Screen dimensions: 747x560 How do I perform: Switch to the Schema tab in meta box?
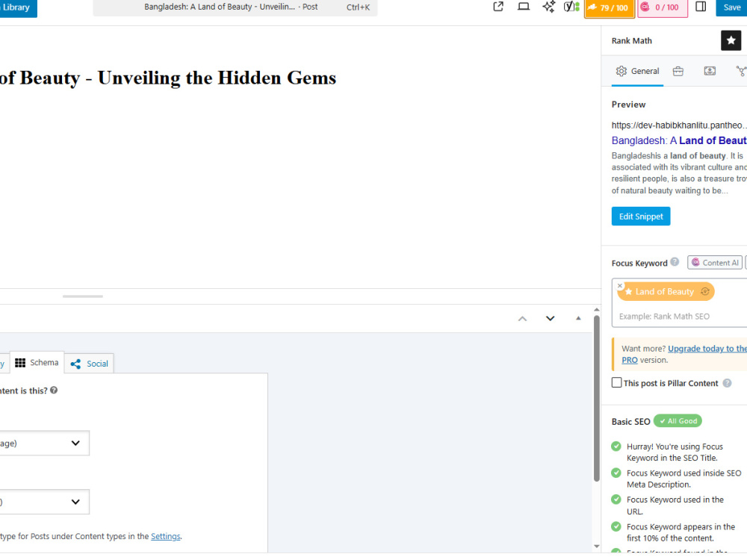click(x=37, y=363)
